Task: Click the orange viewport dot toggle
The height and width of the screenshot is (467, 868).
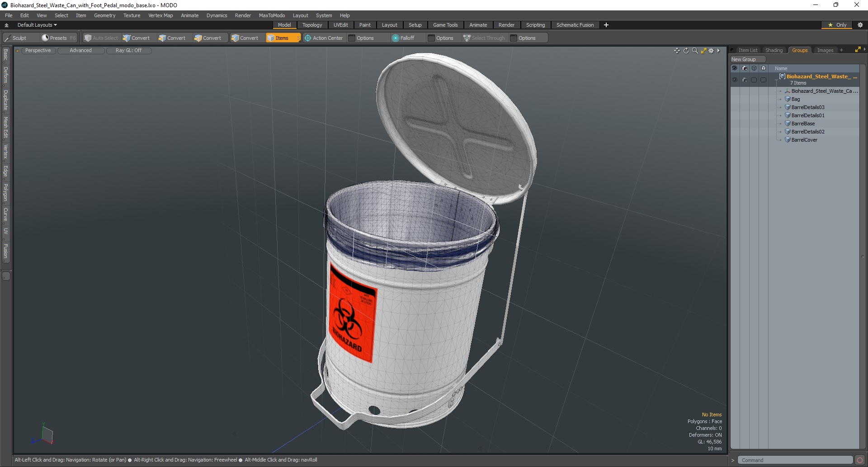Action: pyautogui.click(x=17, y=51)
